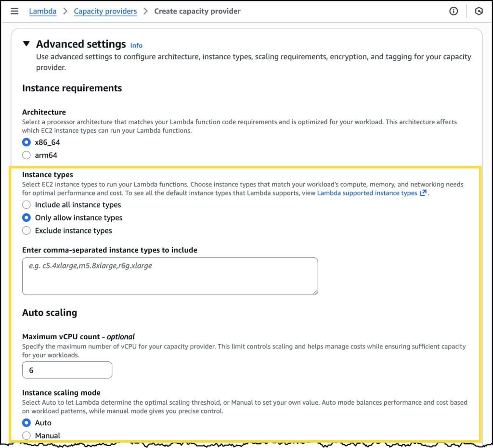Set instance scaling mode to Manual
Screen dimensions: 493x448
click(26, 436)
